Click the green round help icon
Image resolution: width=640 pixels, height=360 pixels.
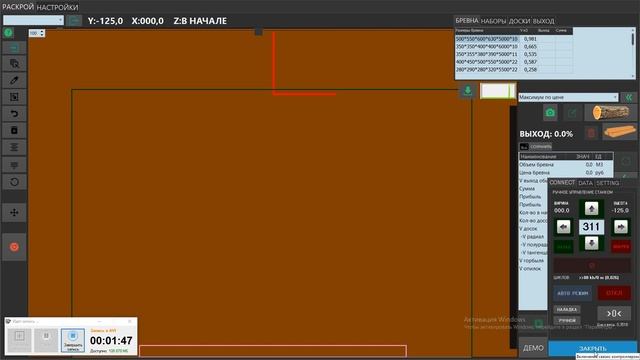9,33
